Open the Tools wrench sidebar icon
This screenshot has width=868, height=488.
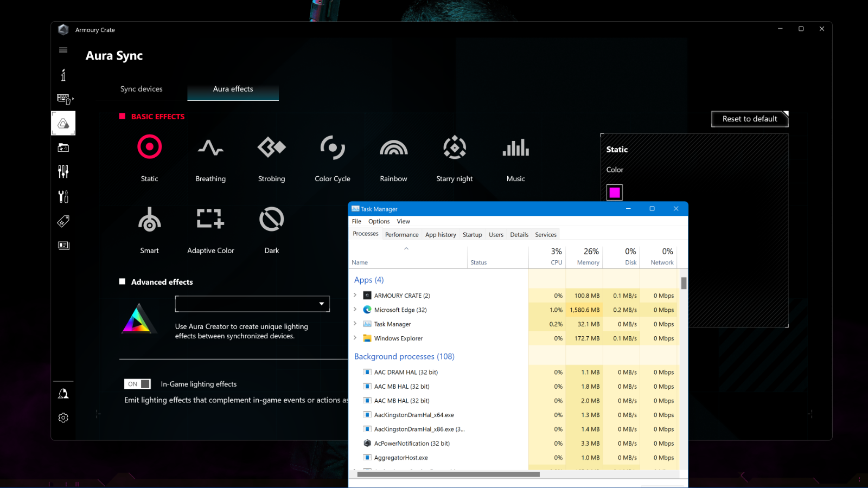(63, 196)
